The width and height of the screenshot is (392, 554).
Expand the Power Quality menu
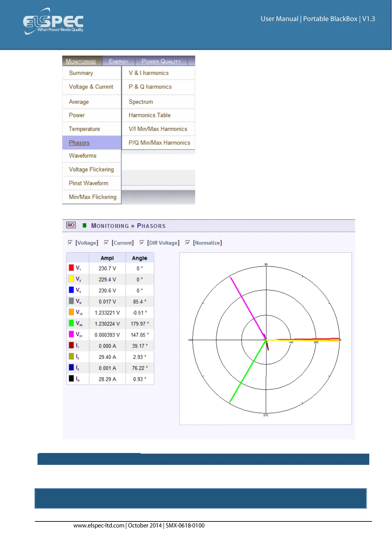pos(161,61)
